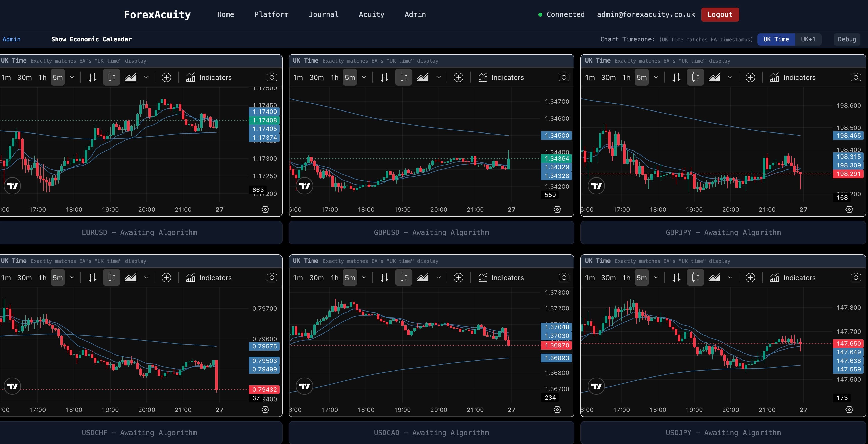Open USDCAD chart axis settings gear
Image resolution: width=868 pixels, height=444 pixels.
click(x=557, y=409)
